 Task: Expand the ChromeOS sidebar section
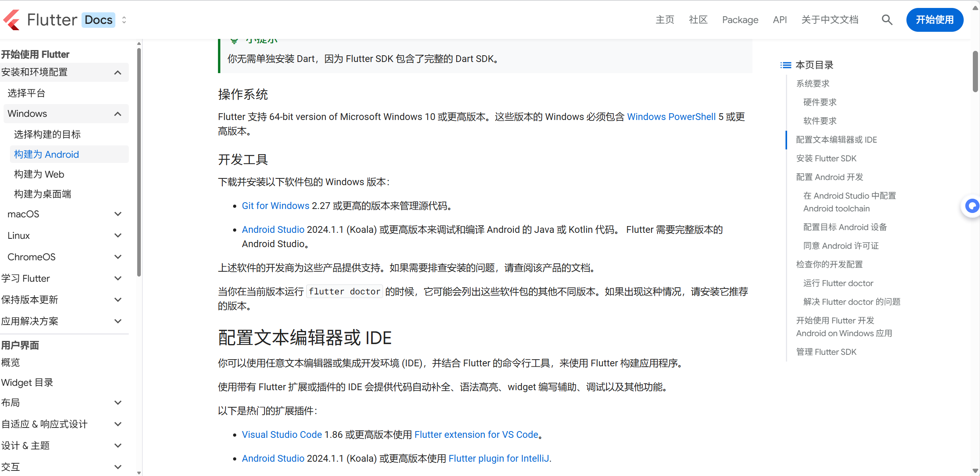pos(118,257)
